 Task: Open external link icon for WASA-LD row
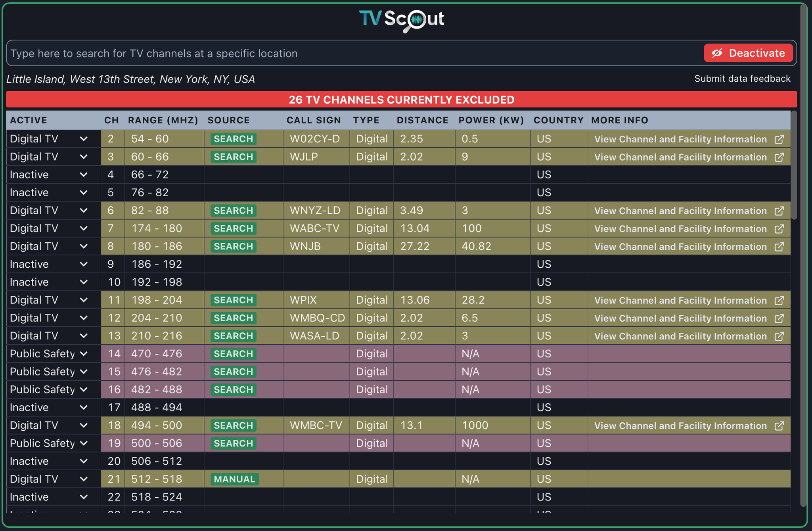(x=779, y=336)
